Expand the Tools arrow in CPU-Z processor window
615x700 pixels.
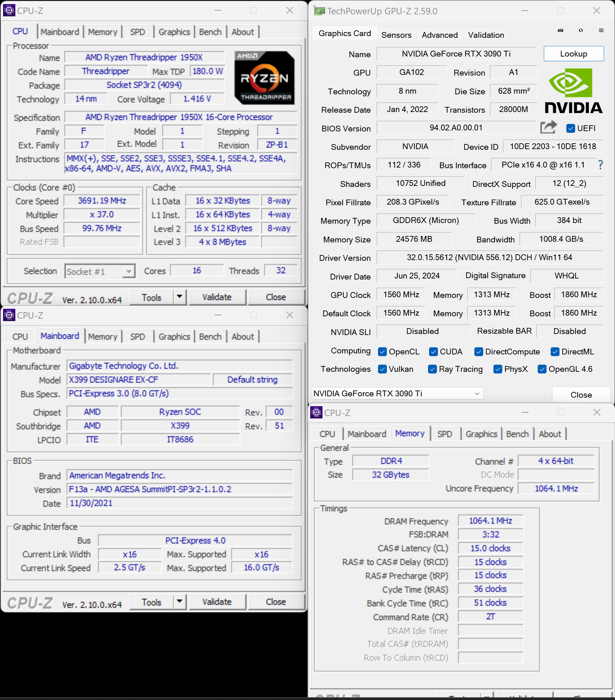pyautogui.click(x=179, y=297)
